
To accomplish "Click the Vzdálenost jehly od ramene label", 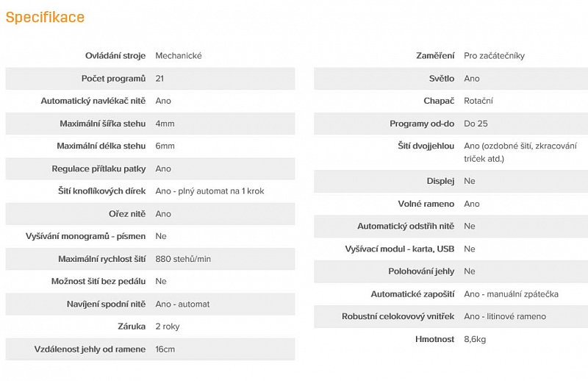I will 90,349.
